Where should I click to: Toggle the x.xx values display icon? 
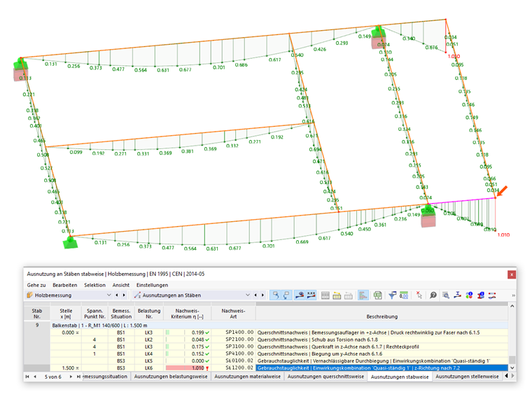(311, 295)
